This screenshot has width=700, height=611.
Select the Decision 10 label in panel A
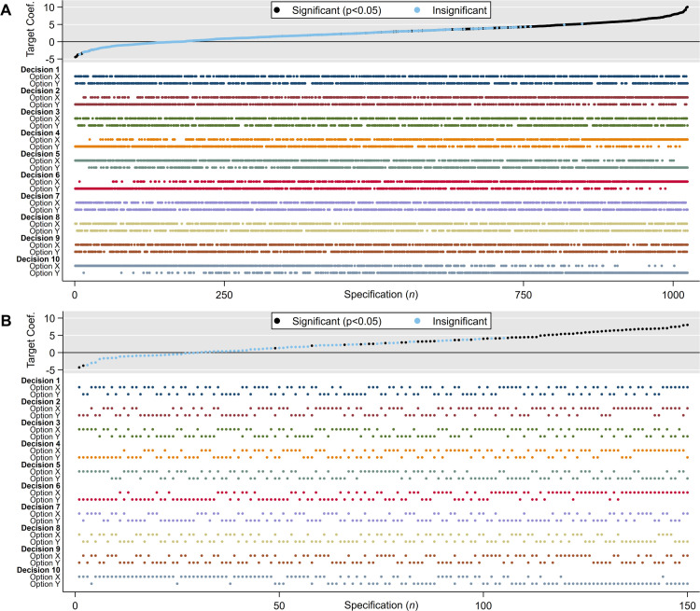[x=38, y=259]
